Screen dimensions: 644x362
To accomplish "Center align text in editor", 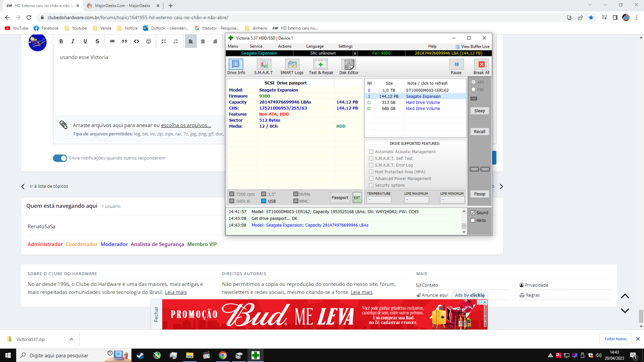I will tap(203, 41).
